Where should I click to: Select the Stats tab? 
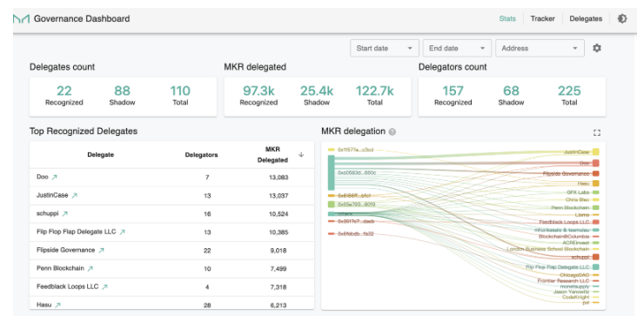(x=507, y=18)
